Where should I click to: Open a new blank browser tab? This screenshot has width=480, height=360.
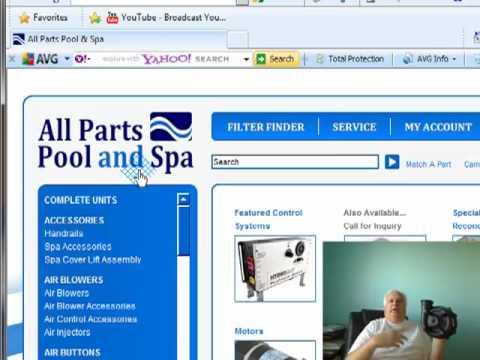click(238, 40)
